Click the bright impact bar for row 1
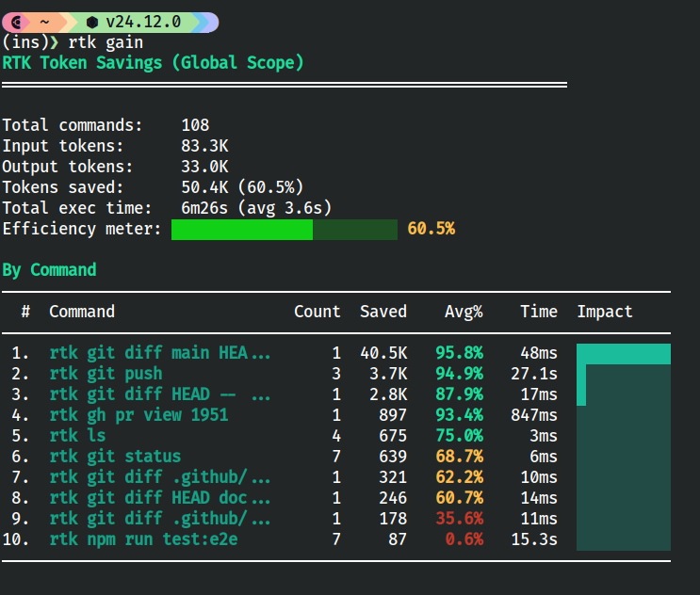 tap(624, 354)
